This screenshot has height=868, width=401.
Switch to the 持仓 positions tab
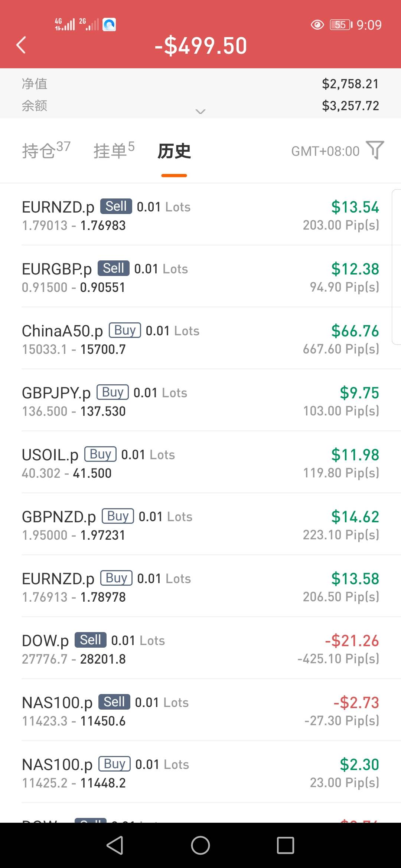pos(46,151)
